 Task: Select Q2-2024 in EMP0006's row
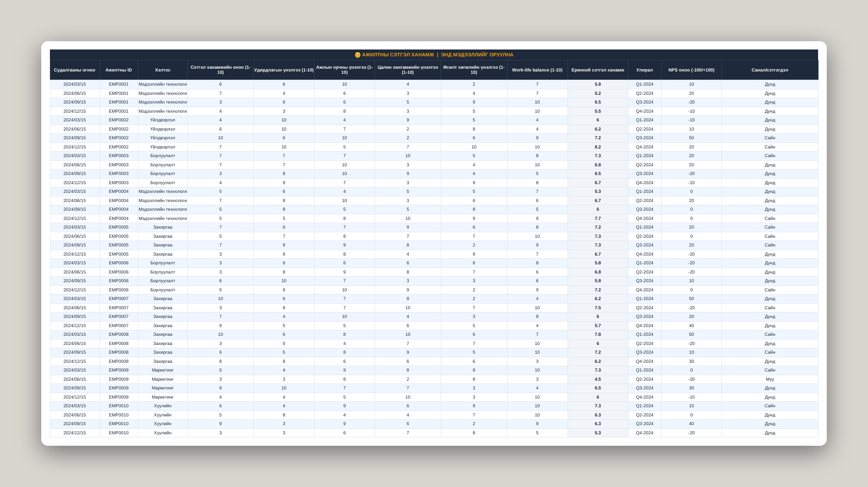point(644,272)
